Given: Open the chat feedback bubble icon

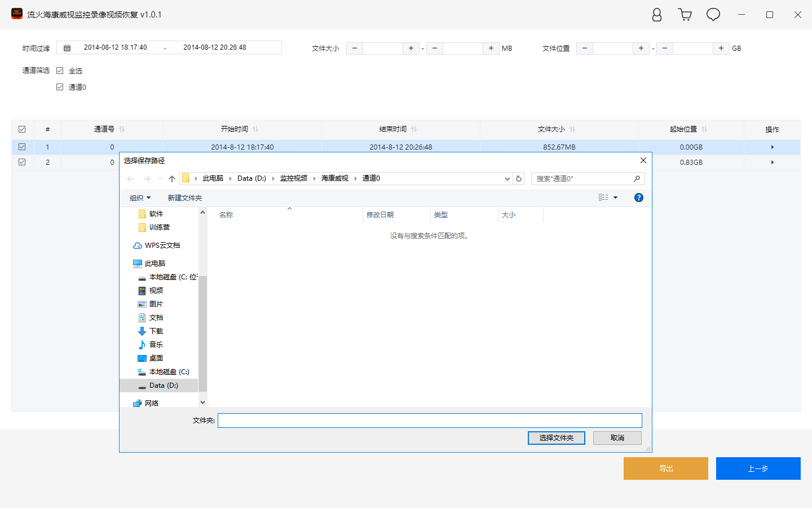Looking at the screenshot, I should [713, 15].
